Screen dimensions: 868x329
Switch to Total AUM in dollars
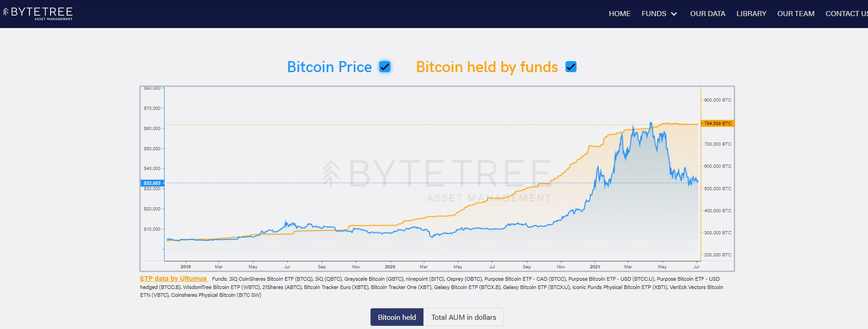click(x=463, y=317)
